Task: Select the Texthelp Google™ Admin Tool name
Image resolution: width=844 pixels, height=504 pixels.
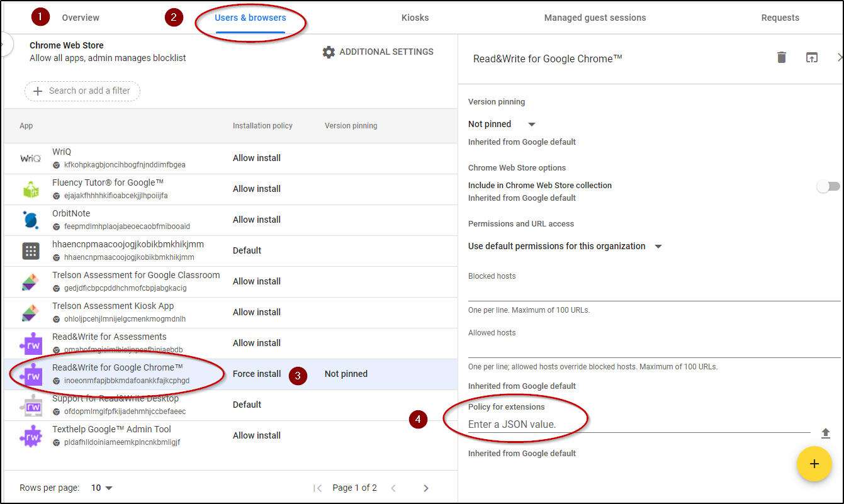Action: pos(111,429)
